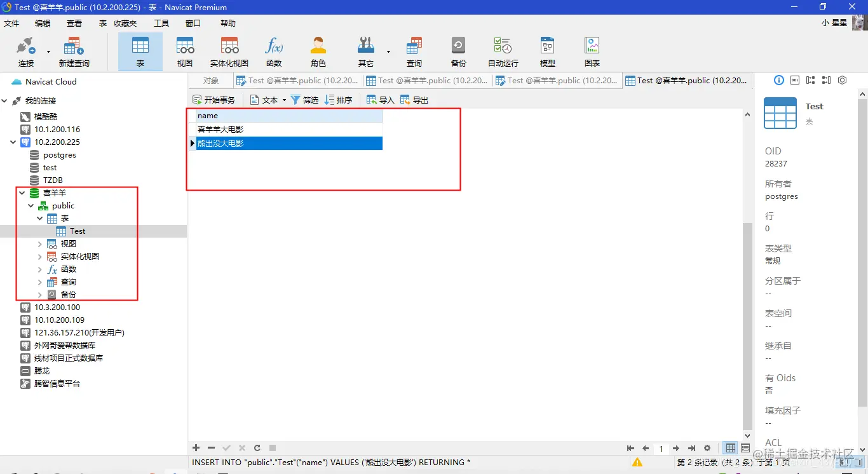
Task: Open the record limit settings gear
Action: coord(707,448)
